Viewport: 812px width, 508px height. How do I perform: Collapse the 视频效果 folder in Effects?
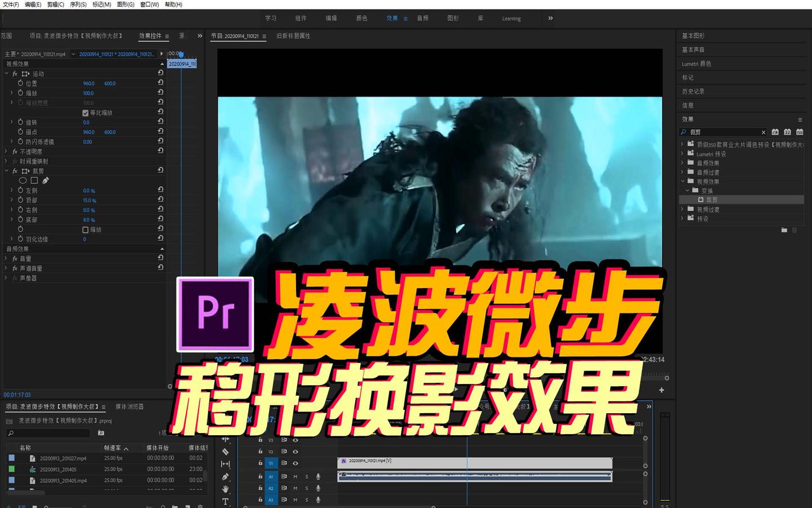point(682,181)
